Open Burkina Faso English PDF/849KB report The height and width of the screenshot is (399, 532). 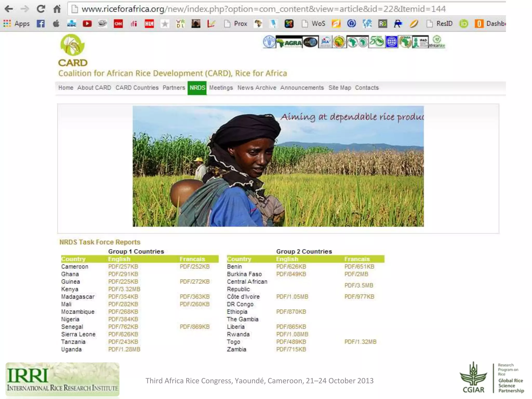(x=291, y=274)
